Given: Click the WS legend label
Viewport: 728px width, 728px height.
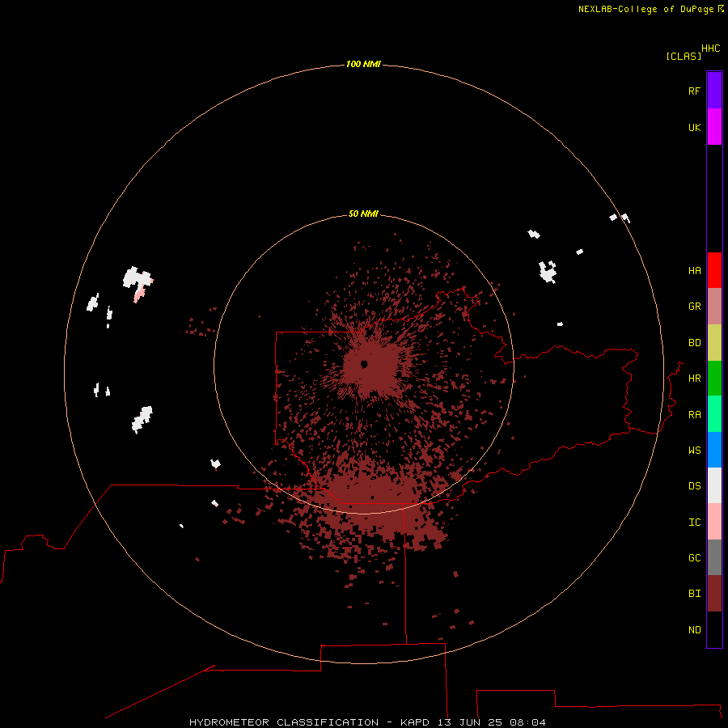Looking at the screenshot, I should point(694,451).
